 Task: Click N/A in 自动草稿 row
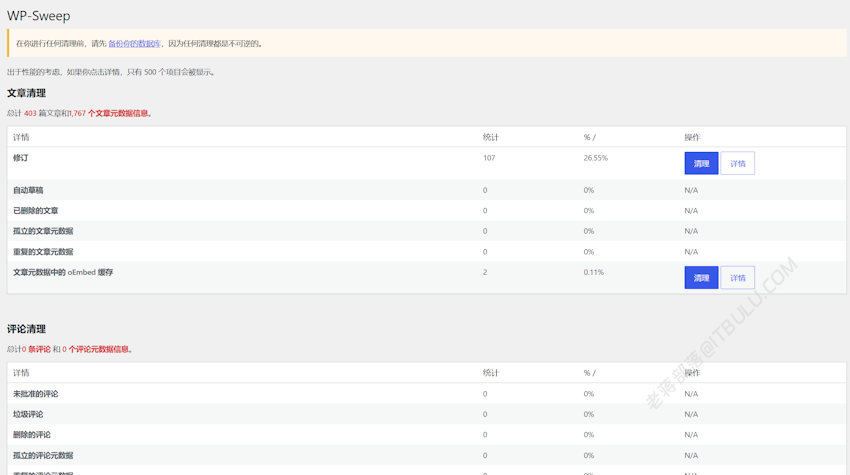(x=691, y=190)
